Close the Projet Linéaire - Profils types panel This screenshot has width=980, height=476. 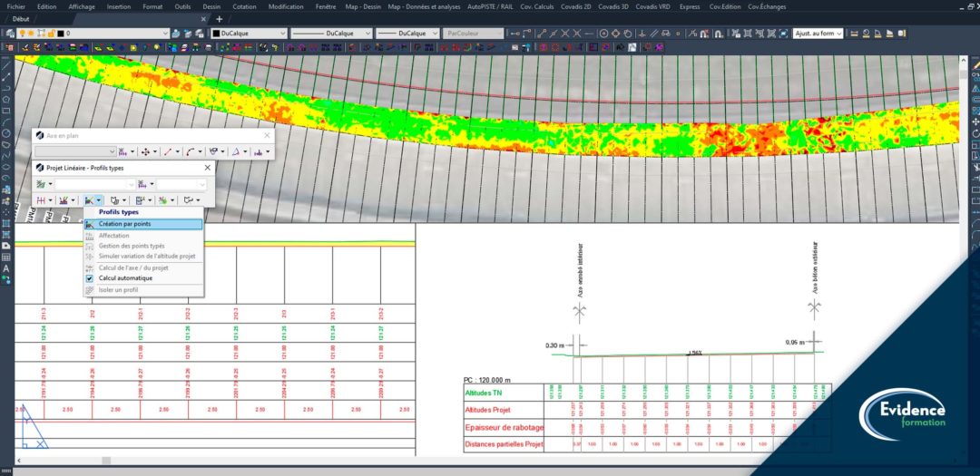pyautogui.click(x=208, y=168)
